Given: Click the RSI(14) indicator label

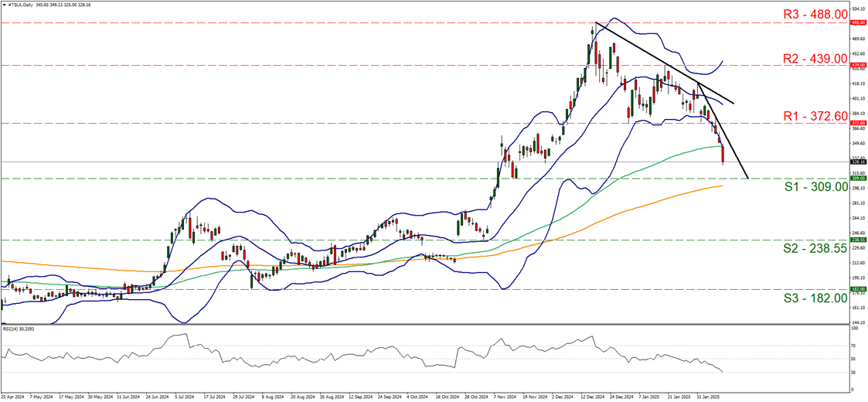Looking at the screenshot, I should click(19, 329).
